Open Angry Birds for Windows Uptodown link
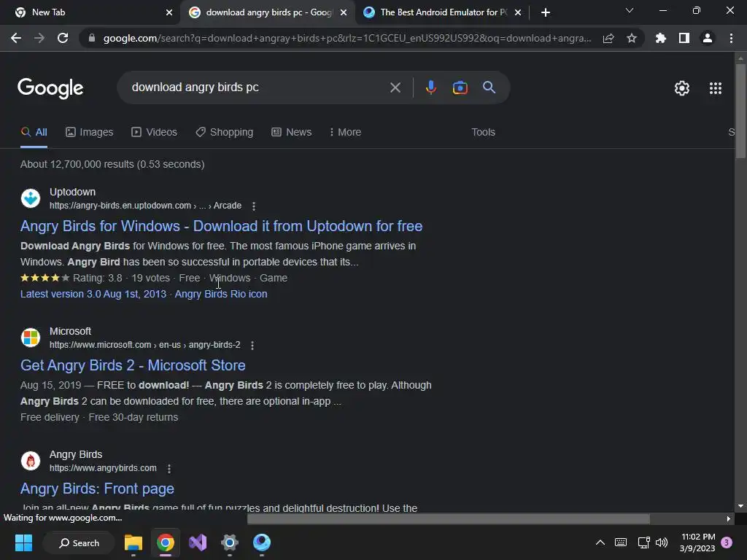Viewport: 747px width, 560px height. pyautogui.click(x=222, y=226)
